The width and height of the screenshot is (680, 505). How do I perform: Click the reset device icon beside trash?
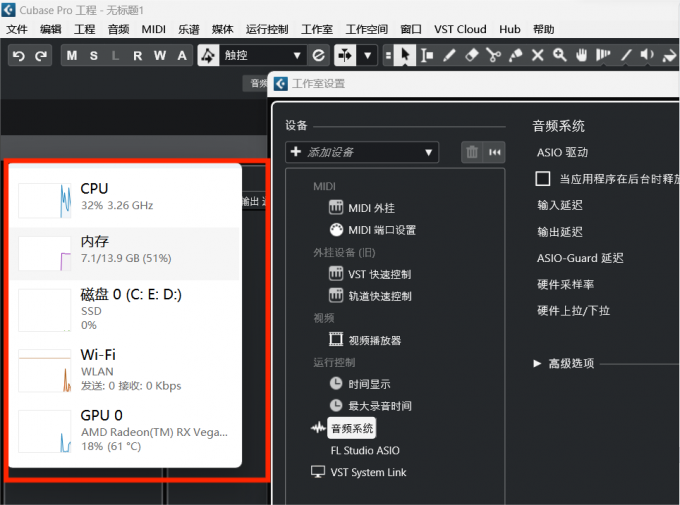click(x=494, y=152)
